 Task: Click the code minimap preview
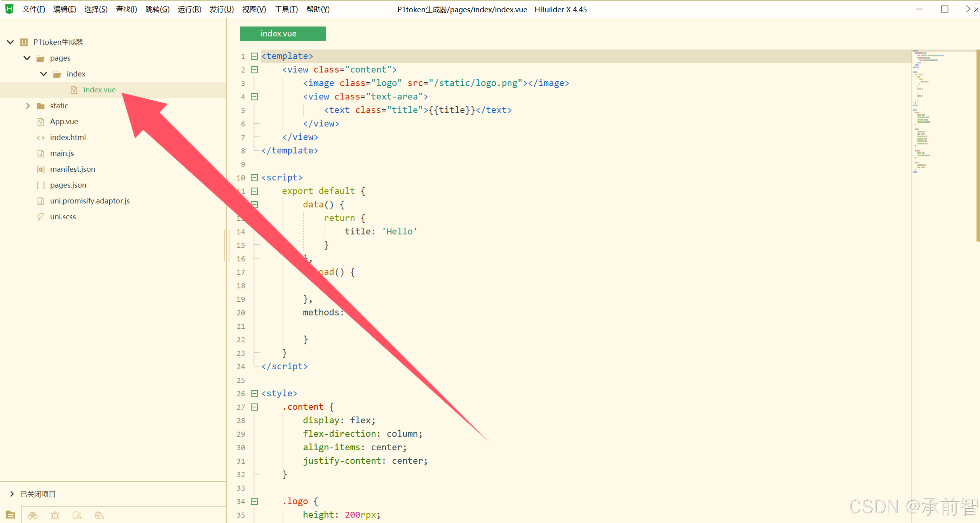(x=928, y=110)
